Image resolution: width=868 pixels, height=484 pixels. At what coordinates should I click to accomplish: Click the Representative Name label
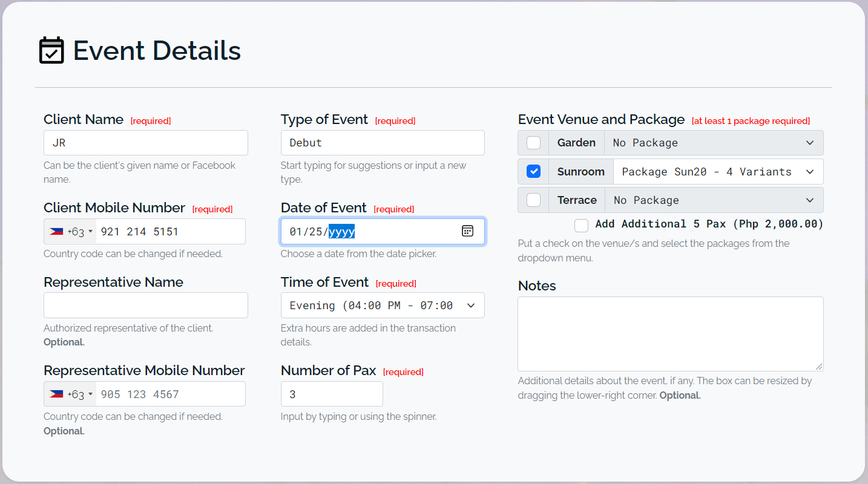[113, 283]
